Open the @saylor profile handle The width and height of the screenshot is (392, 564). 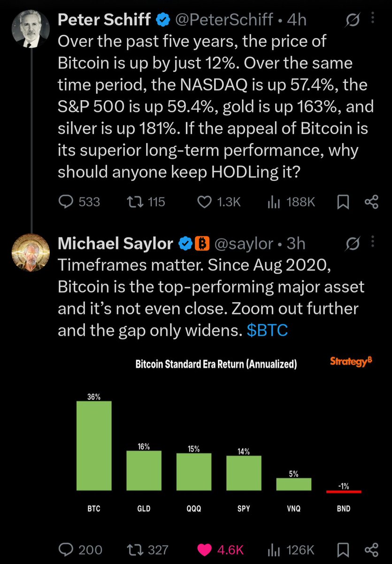pos(244,243)
